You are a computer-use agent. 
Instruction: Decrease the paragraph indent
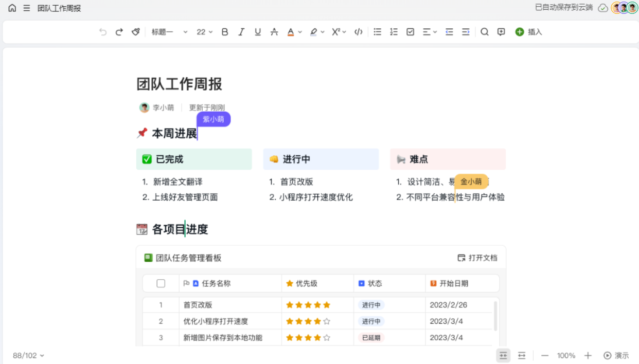click(449, 32)
